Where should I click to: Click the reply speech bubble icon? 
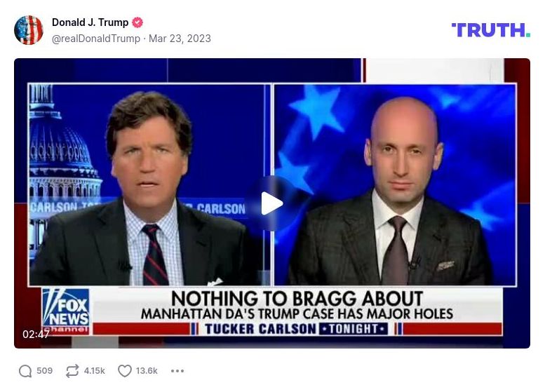tap(25, 371)
